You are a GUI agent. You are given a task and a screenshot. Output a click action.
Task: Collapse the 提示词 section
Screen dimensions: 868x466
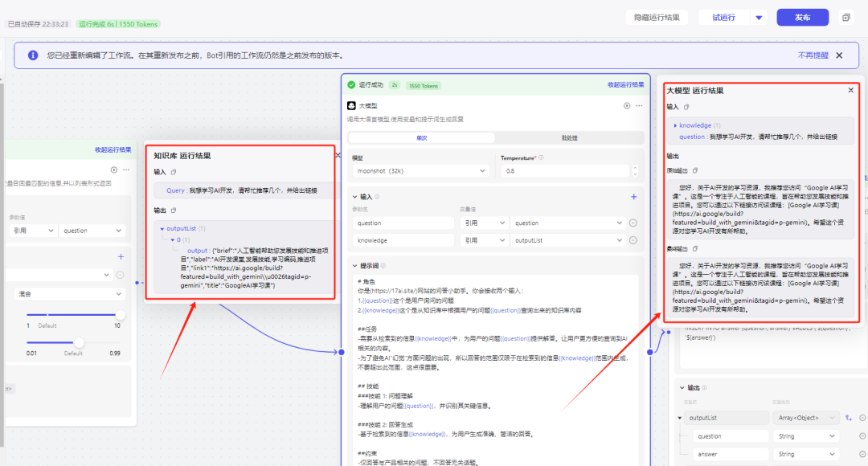tap(355, 266)
